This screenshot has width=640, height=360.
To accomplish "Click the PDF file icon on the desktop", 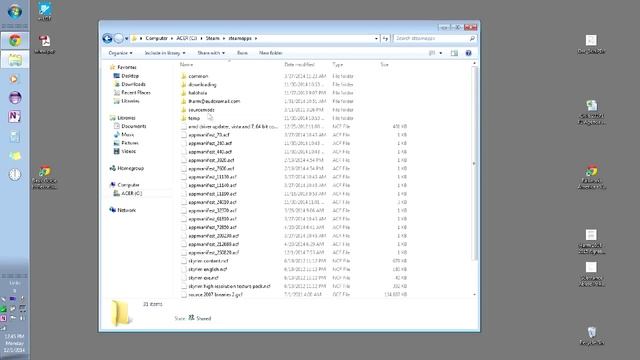I will click(x=44, y=44).
